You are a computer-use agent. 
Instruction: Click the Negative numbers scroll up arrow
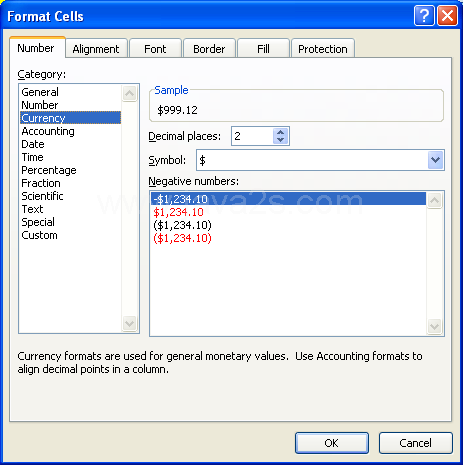(x=435, y=200)
